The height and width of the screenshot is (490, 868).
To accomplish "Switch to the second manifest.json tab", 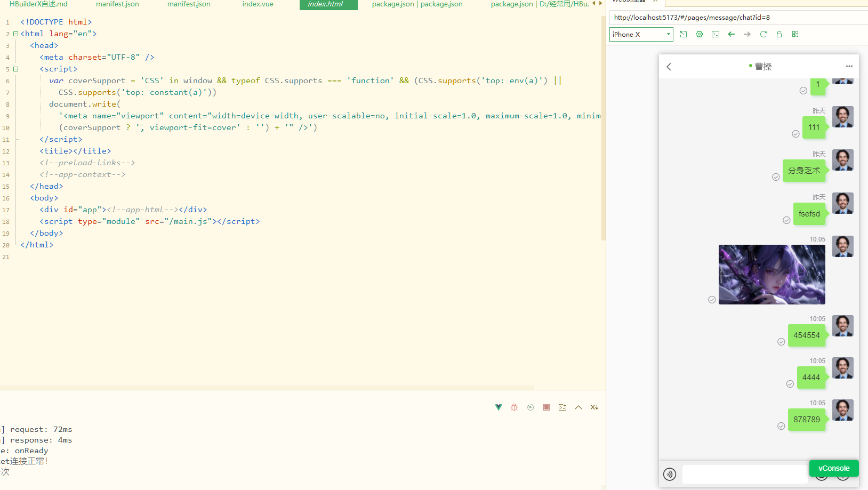I will pos(189,4).
